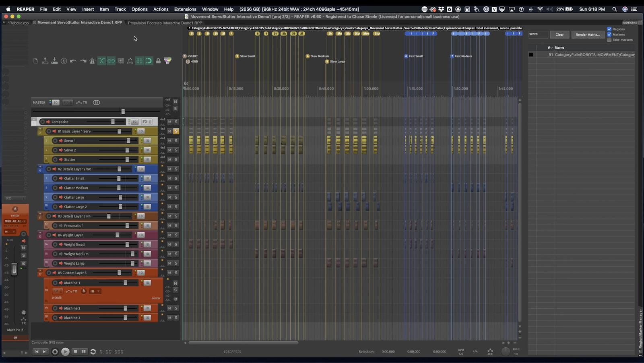
Task: Collapse the 01 Basic Layer 1 folder
Action: pyautogui.click(x=40, y=129)
